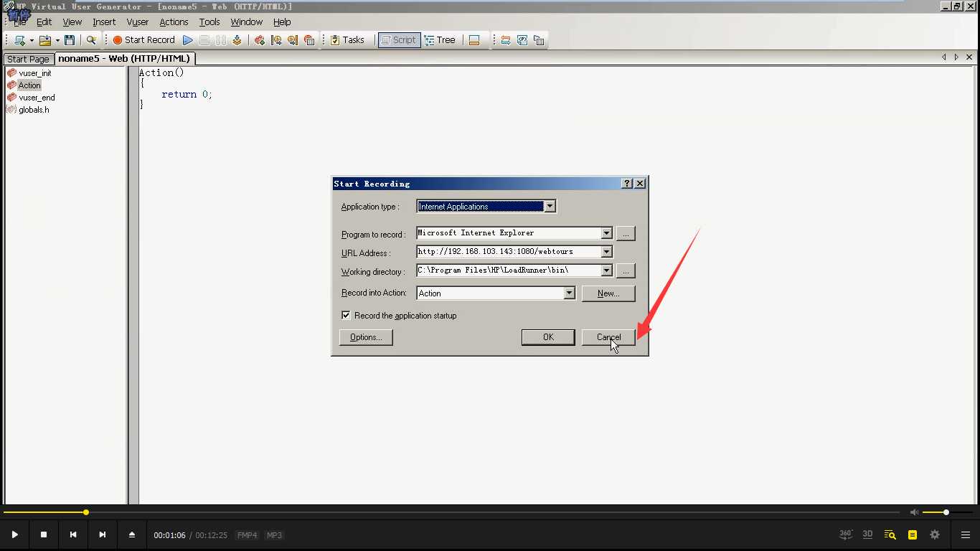Run the script with the blue play icon
The height and width of the screenshot is (551, 980).
point(188,40)
